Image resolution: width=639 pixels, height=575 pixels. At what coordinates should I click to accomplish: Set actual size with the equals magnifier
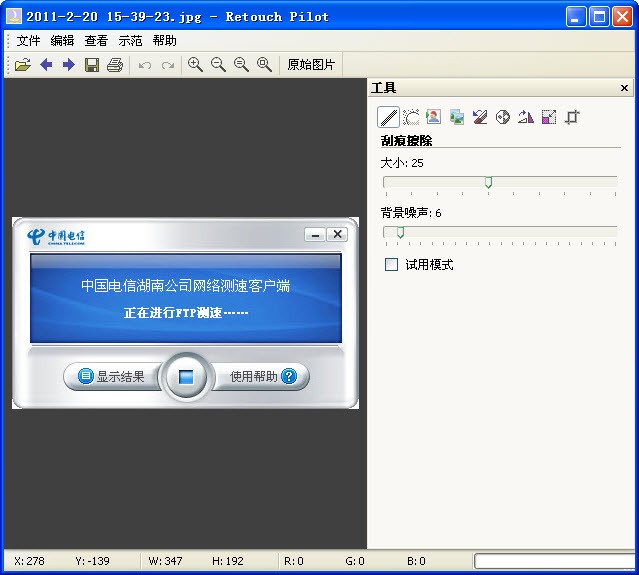(x=241, y=64)
